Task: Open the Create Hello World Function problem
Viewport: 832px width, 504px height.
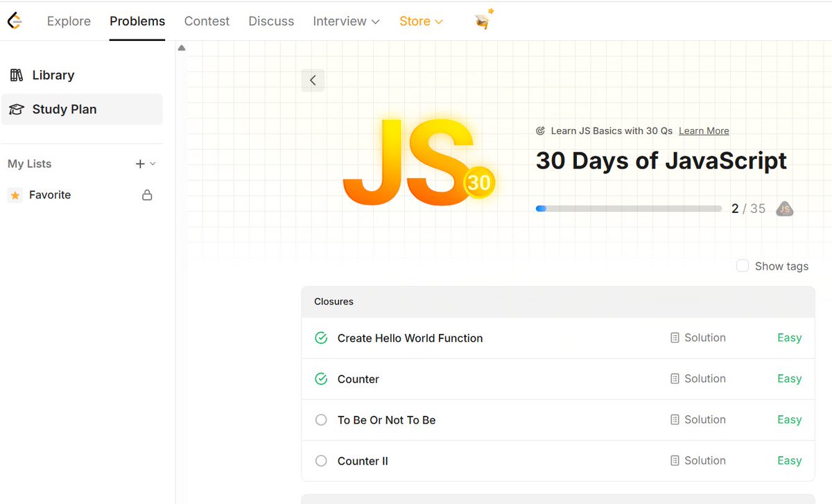Action: [x=410, y=338]
